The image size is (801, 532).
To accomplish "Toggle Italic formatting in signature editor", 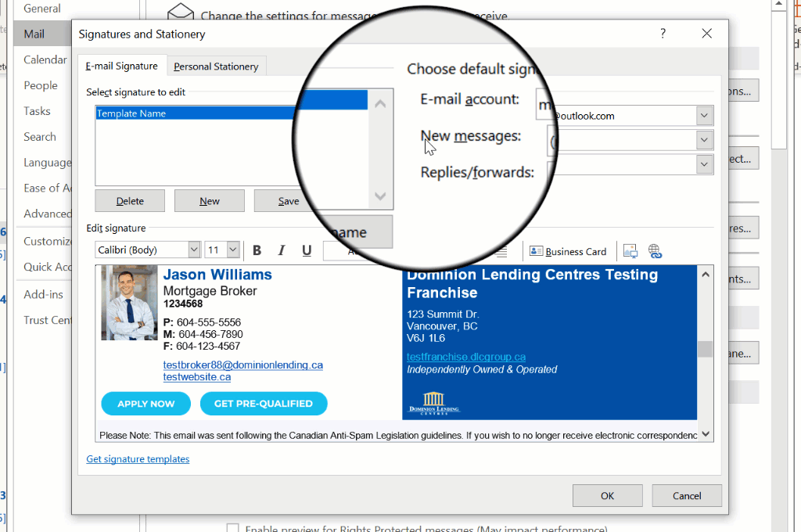I will tap(282, 250).
